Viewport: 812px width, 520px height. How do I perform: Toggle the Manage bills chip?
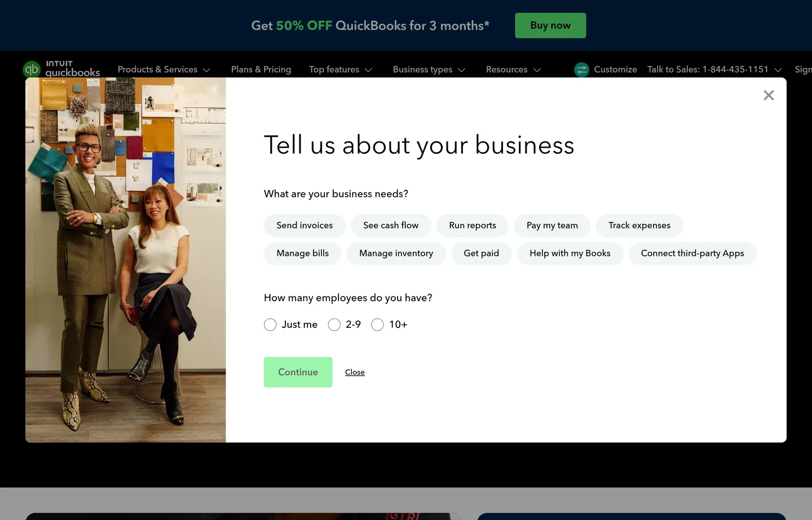tap(303, 254)
